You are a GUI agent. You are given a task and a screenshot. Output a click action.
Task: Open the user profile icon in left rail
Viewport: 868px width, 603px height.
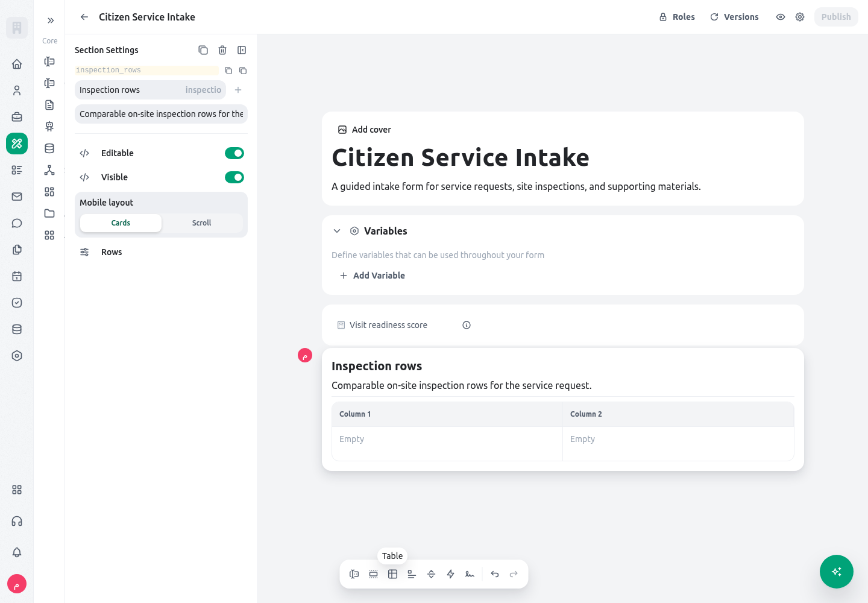pyautogui.click(x=17, y=90)
